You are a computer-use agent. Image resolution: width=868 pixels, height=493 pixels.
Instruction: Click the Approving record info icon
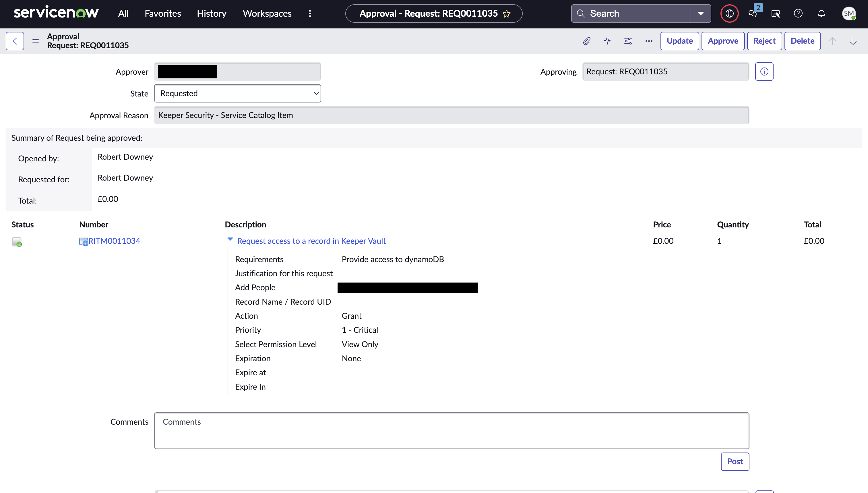click(764, 71)
